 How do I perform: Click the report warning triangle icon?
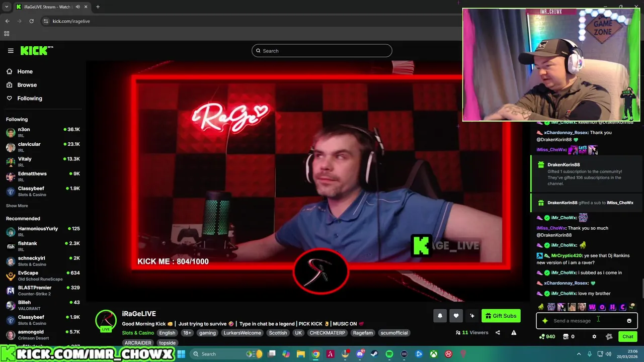[514, 332]
